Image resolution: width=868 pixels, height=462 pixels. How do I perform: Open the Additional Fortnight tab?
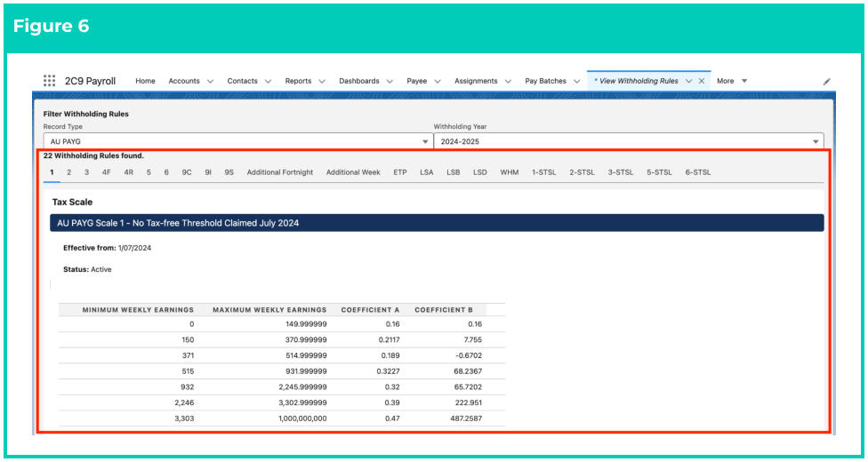(280, 172)
